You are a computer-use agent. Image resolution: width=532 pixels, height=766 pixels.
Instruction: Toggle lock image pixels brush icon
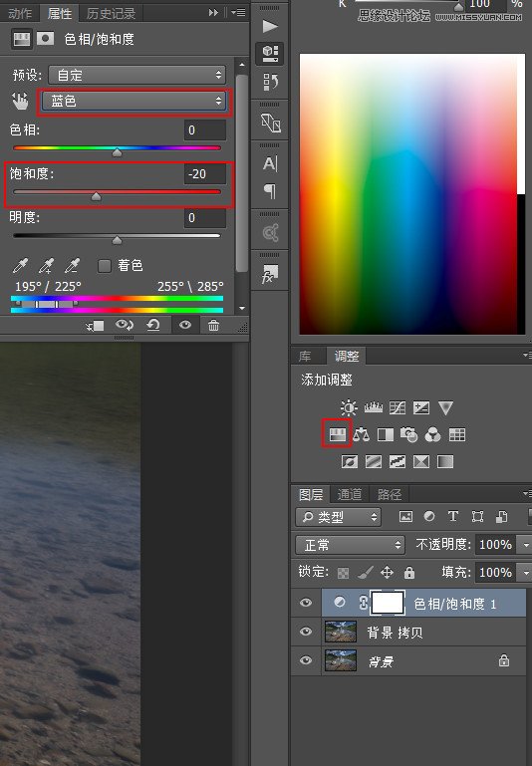(365, 572)
